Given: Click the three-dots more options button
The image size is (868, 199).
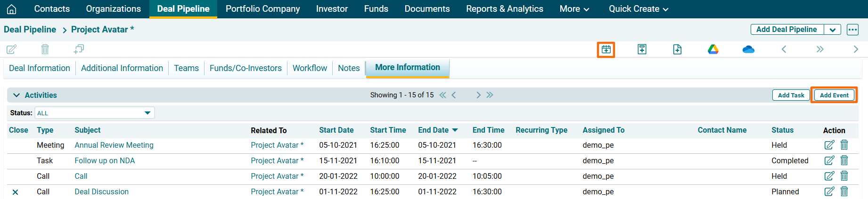Looking at the screenshot, I should [852, 30].
